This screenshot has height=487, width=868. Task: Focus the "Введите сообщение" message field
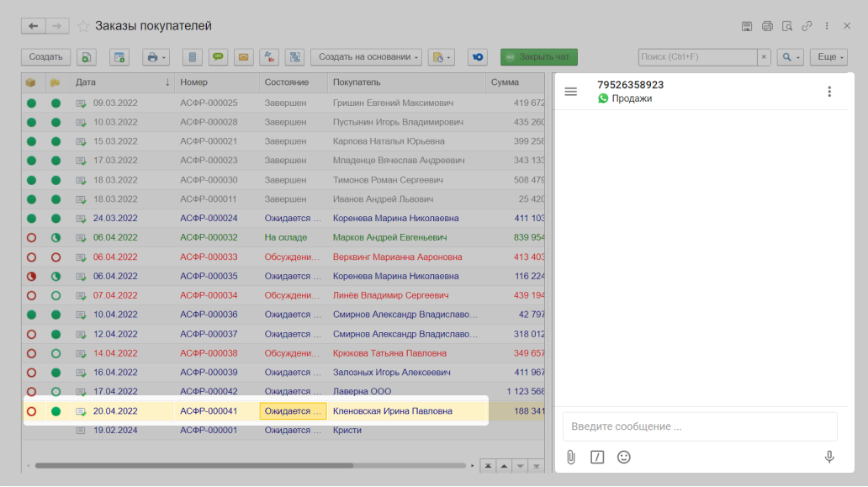point(700,426)
